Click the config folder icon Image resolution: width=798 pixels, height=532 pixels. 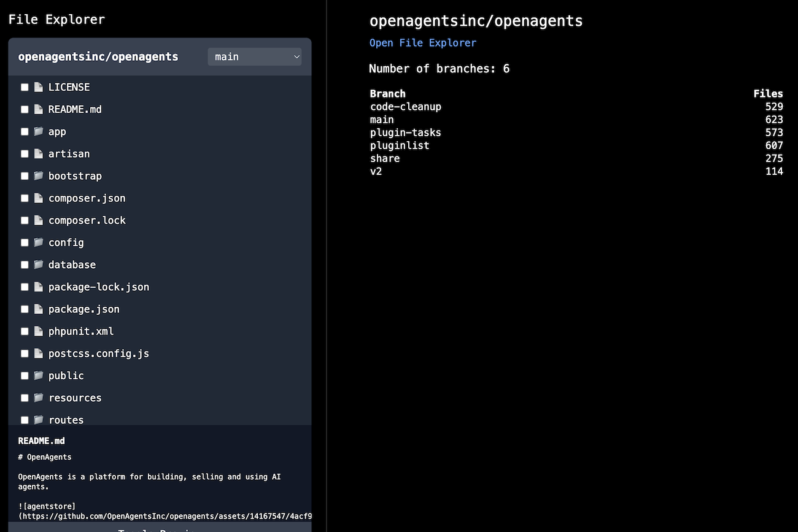tap(39, 242)
